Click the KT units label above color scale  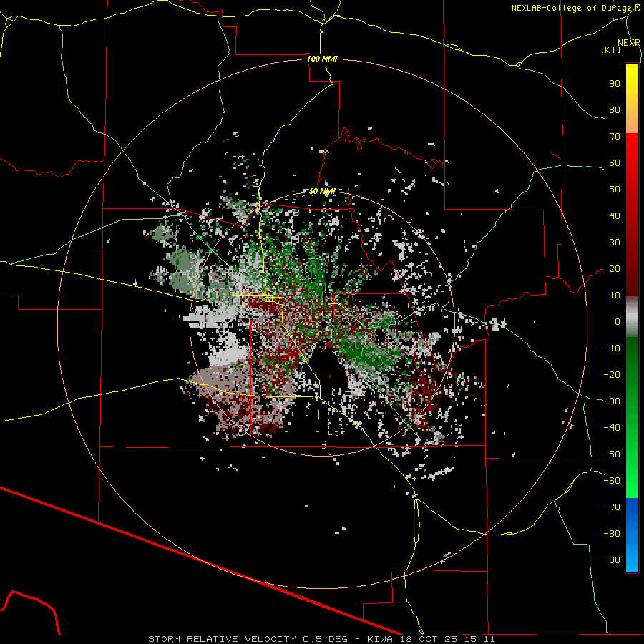pyautogui.click(x=611, y=49)
